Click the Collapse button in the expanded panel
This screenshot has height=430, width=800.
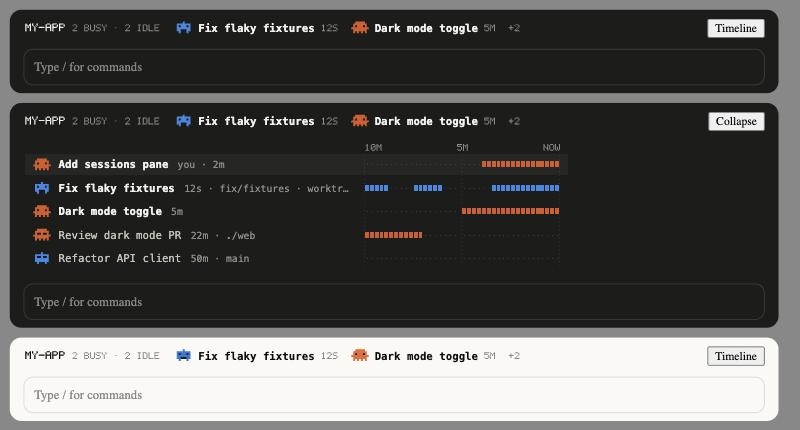click(x=736, y=121)
